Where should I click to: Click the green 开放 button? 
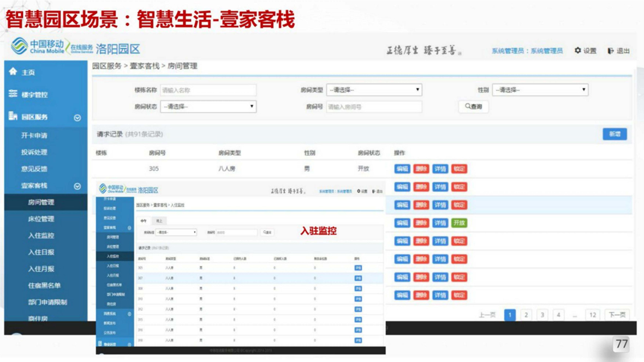point(459,223)
